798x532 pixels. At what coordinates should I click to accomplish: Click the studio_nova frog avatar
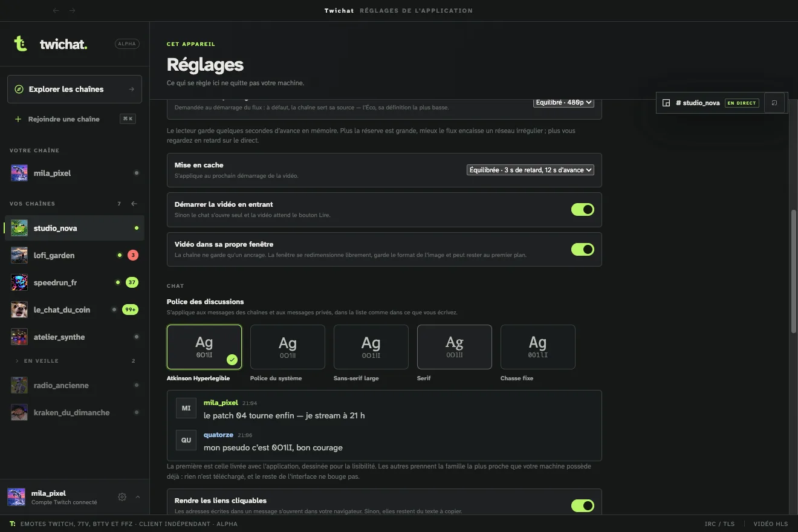pyautogui.click(x=19, y=228)
